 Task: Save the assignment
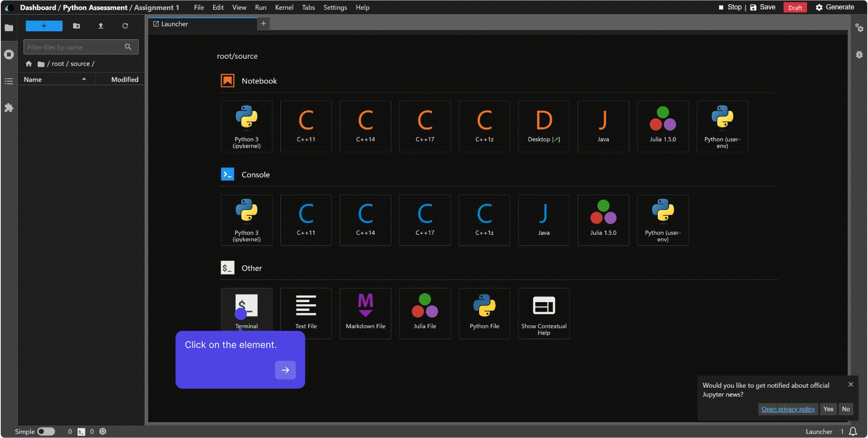coord(763,7)
